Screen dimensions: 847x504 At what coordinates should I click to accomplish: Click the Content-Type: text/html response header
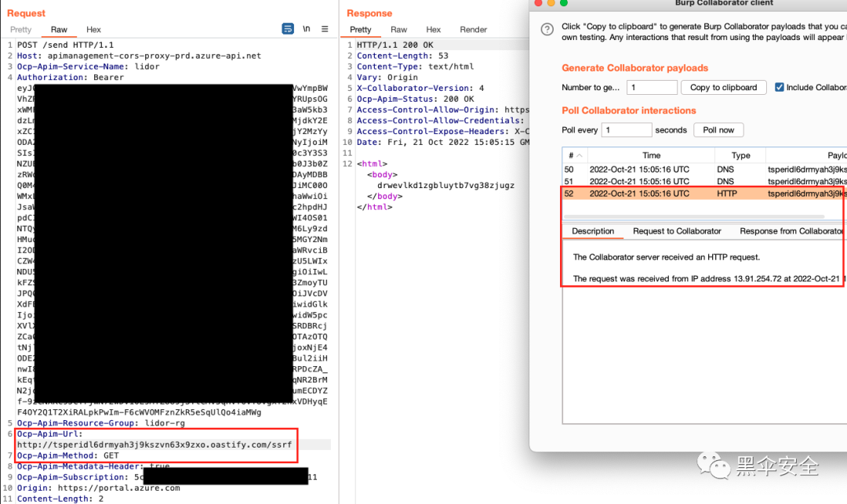pos(415,67)
